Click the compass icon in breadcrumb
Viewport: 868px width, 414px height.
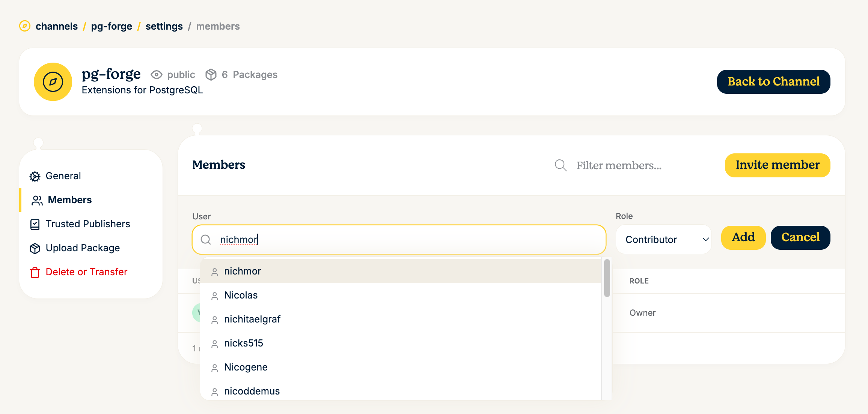click(25, 26)
